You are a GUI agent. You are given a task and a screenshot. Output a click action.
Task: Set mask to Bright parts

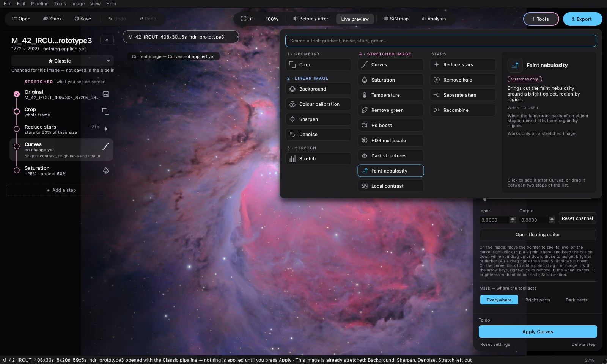point(538,300)
